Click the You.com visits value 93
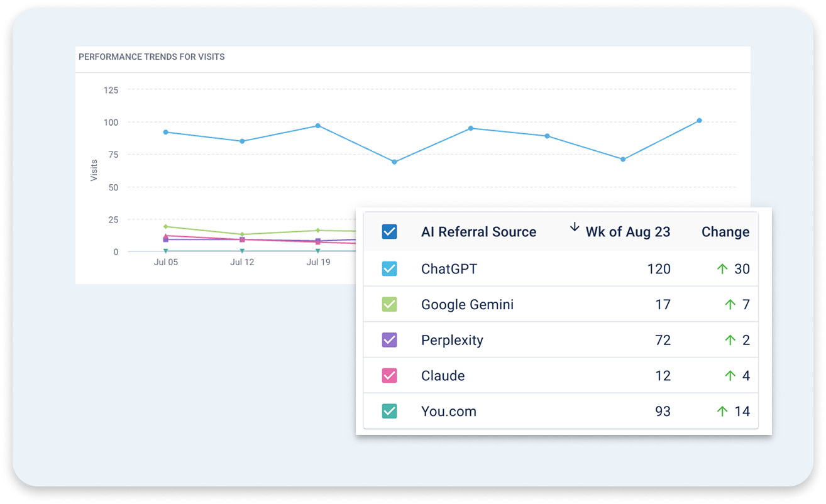Viewport: 826px width, 504px height. [x=663, y=412]
